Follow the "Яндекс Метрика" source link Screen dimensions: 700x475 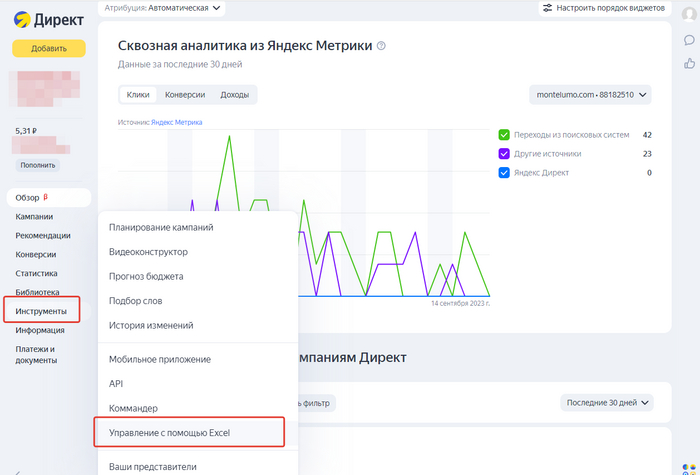pos(176,122)
